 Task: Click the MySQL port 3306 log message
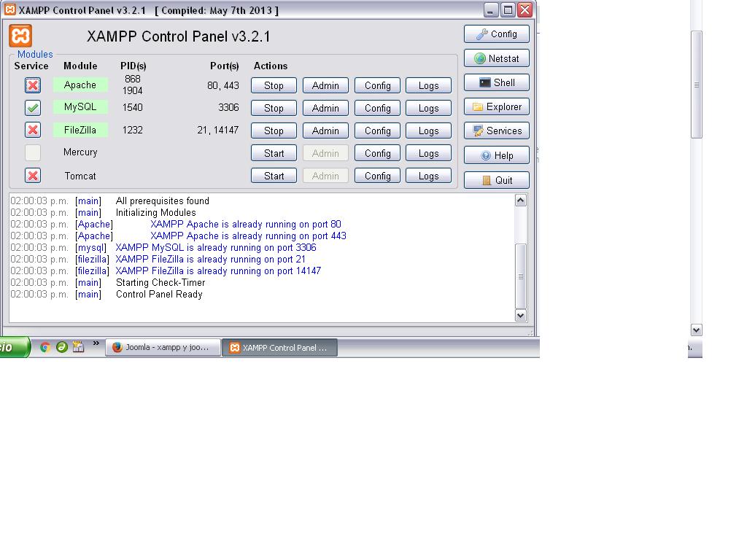coord(216,248)
